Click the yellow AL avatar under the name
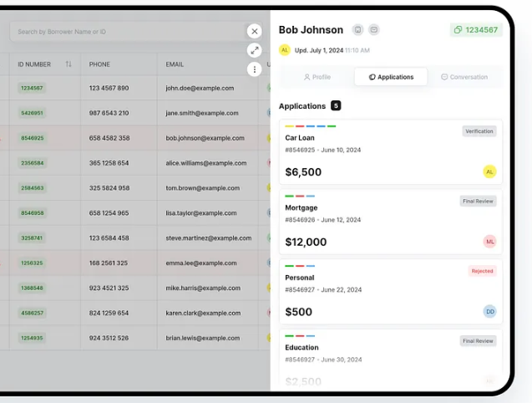Screen dimensions: 532x403 285,50
